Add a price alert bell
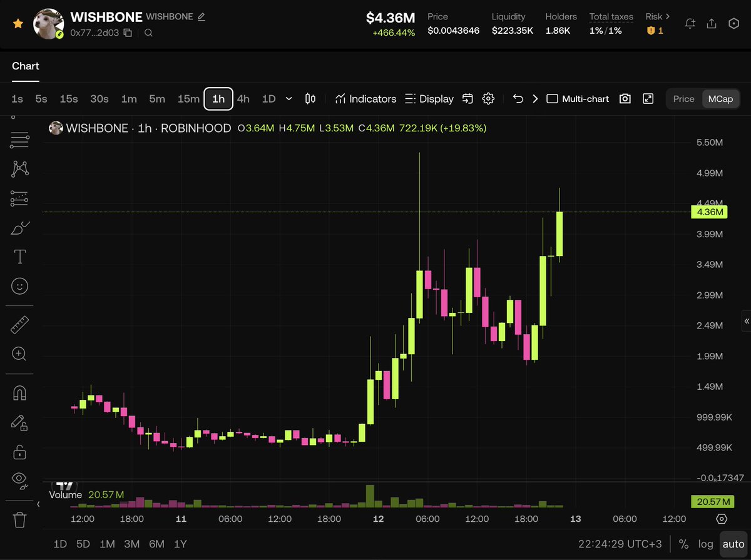 [690, 24]
